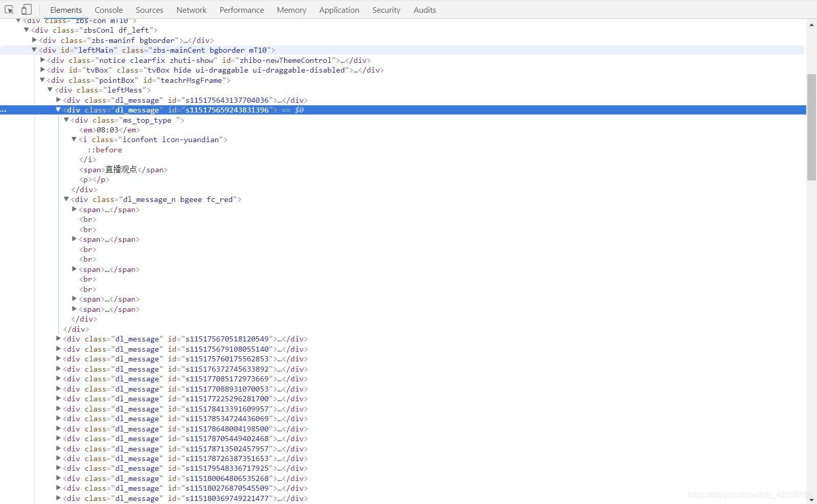Expand dl_message node s115177088931070053
817x504 pixels.
(58, 388)
